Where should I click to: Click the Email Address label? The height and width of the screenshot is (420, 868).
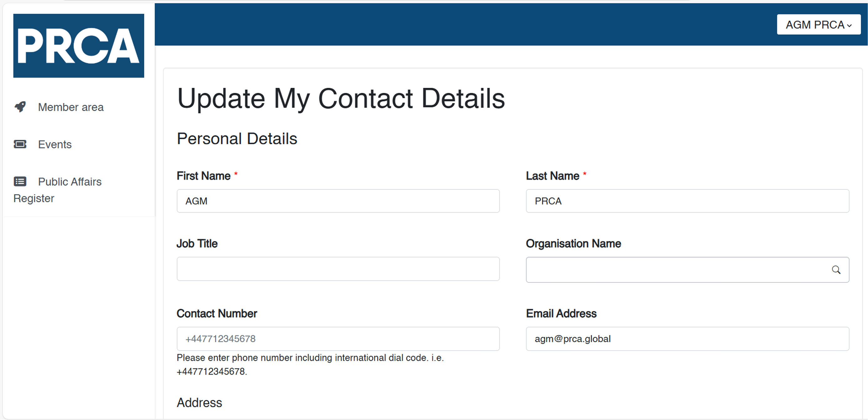pos(561,314)
